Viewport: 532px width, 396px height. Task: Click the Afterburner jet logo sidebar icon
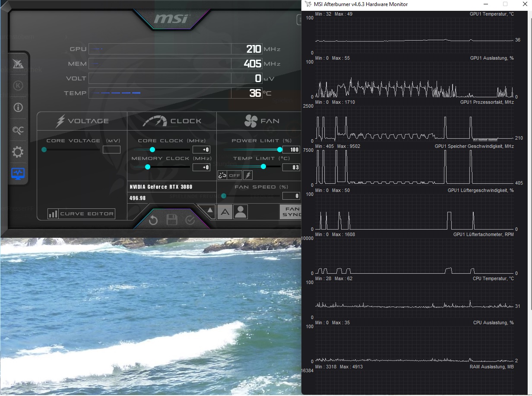18,64
